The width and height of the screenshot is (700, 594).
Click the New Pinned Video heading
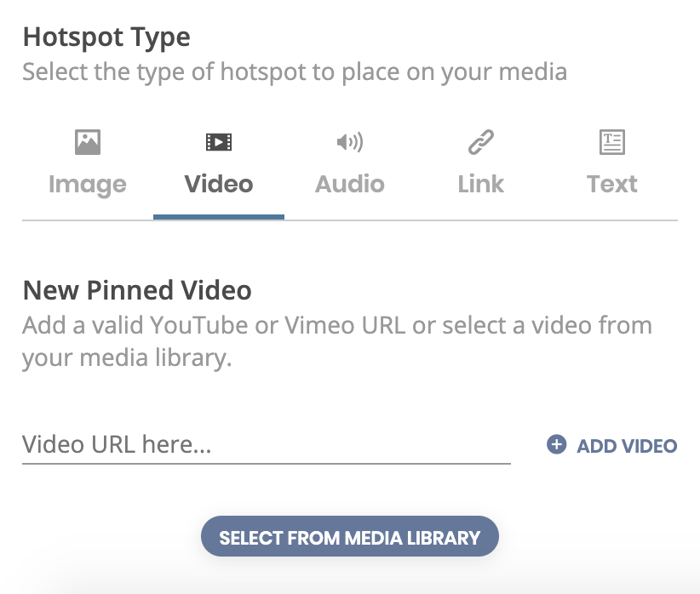coord(137,290)
